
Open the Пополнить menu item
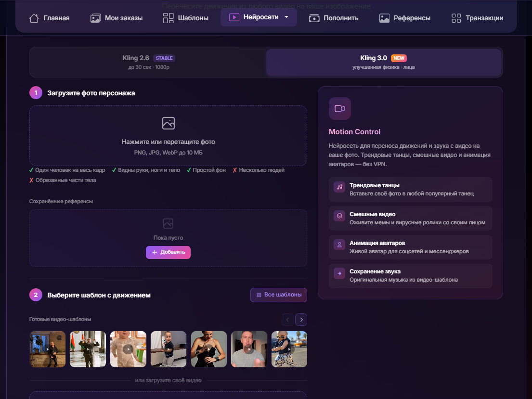tap(334, 18)
